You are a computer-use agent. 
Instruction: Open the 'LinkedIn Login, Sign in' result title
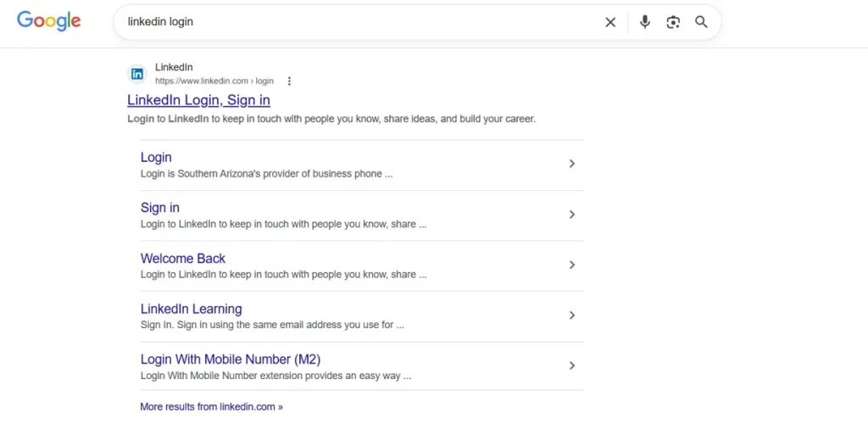[198, 100]
